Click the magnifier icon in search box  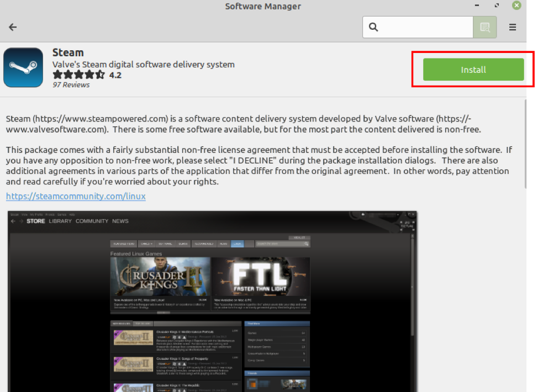(x=373, y=27)
